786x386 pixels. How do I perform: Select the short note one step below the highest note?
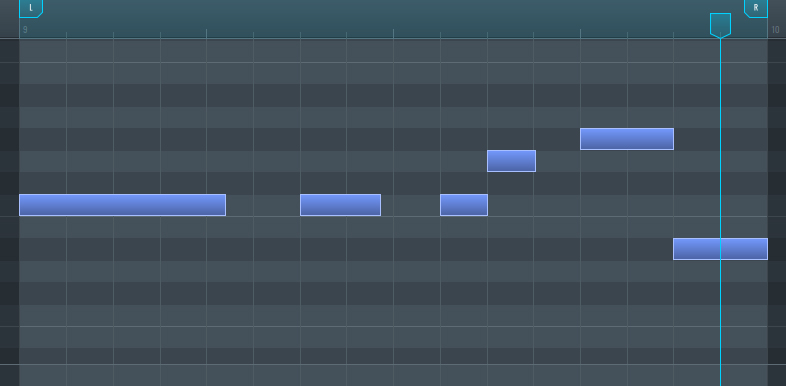tap(511, 161)
